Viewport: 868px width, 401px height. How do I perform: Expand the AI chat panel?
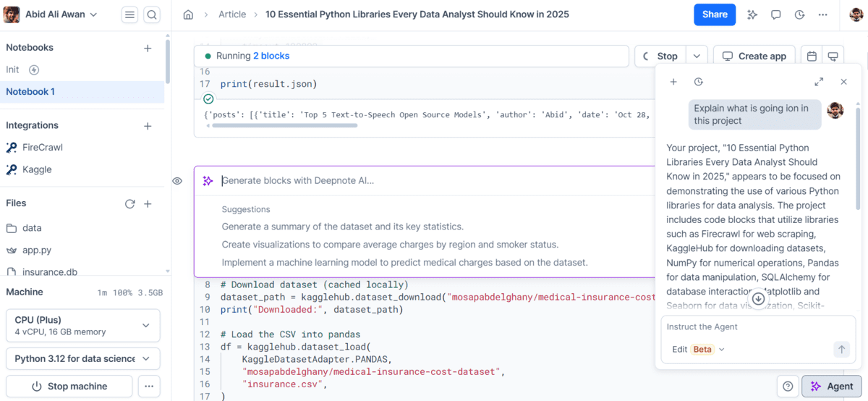click(x=819, y=82)
